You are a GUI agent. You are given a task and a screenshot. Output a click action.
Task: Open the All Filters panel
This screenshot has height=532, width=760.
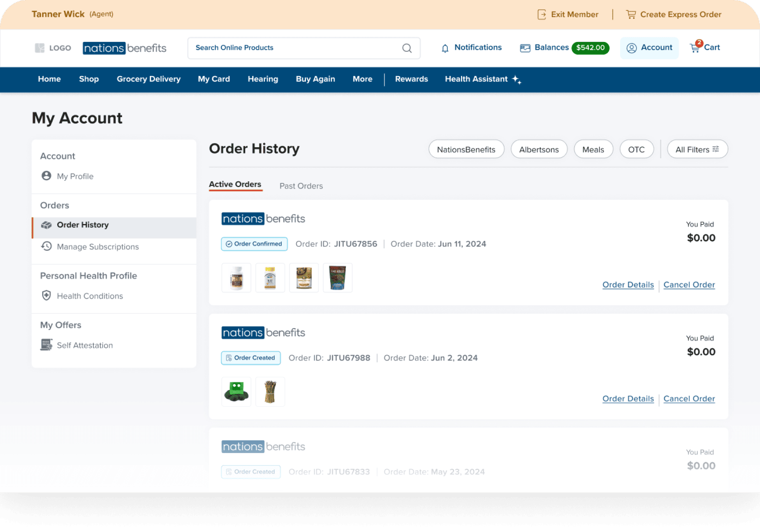(x=697, y=149)
